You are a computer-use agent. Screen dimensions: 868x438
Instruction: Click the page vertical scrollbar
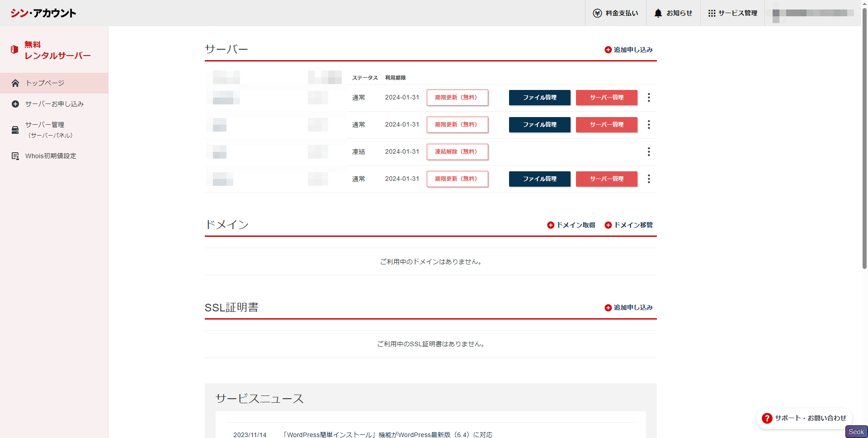[864, 136]
